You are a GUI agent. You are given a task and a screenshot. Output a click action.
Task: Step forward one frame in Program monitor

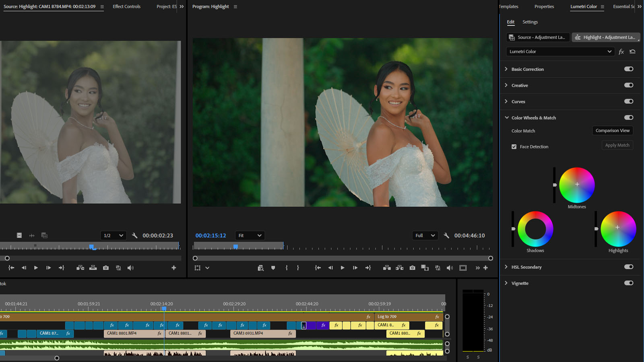pos(355,268)
